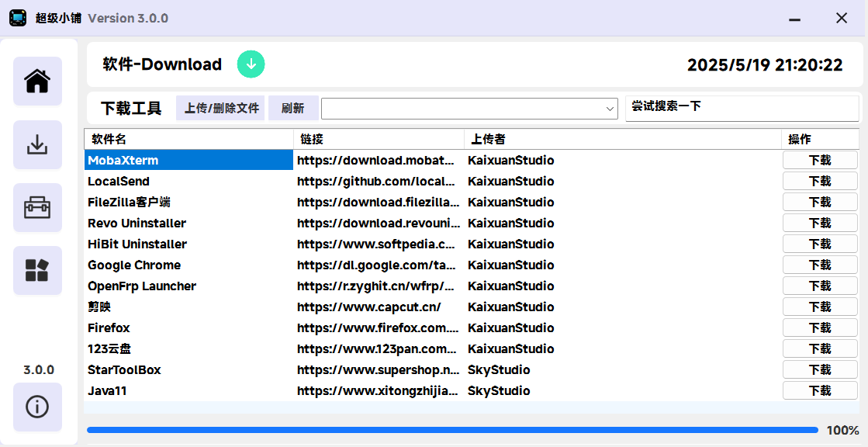Click the https://www.capcut.cn/ link cell
Image resolution: width=868 pixels, height=447 pixels.
[379, 307]
